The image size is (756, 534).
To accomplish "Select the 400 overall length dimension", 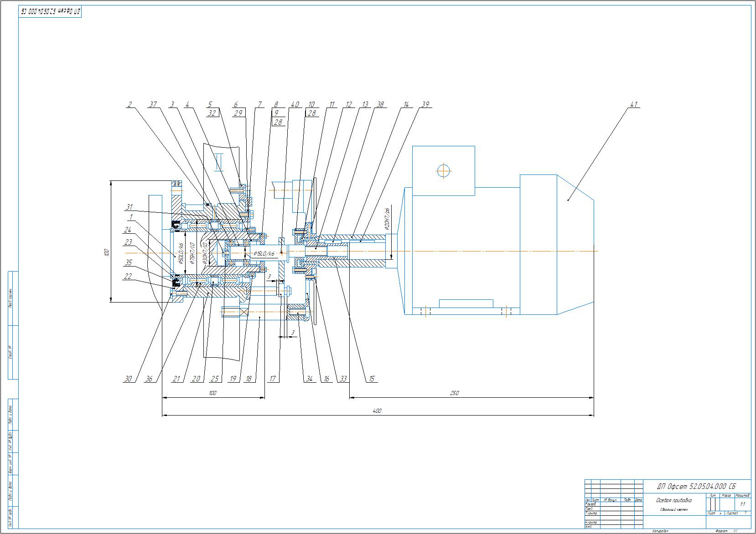I will [377, 411].
